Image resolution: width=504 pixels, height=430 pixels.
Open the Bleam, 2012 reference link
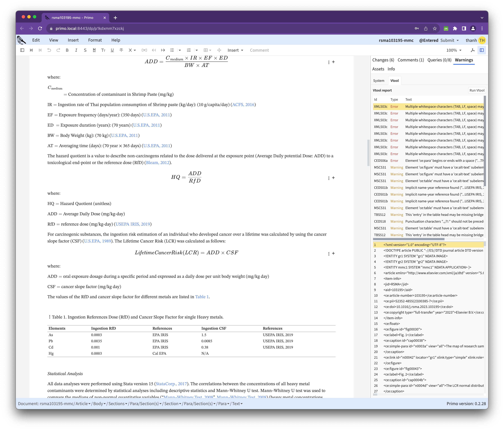[x=157, y=163]
